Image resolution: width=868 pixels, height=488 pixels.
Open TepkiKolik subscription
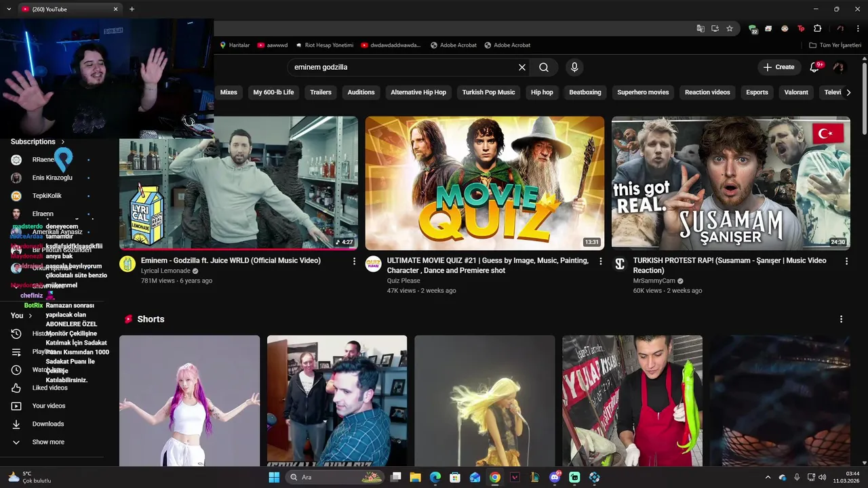click(47, 196)
